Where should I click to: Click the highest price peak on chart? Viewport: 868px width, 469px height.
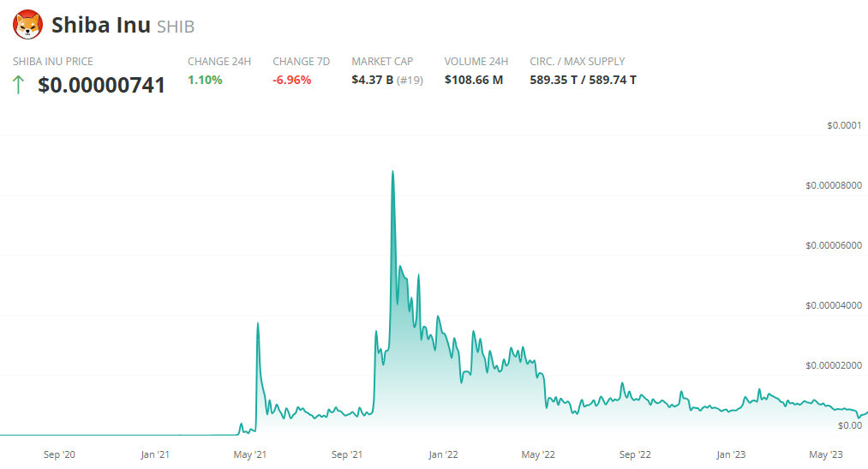pos(392,171)
